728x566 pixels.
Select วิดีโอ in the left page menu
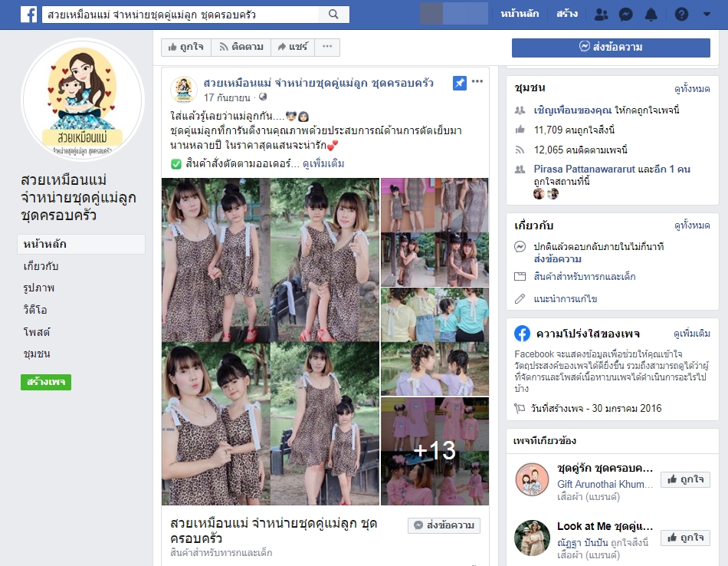(35, 311)
